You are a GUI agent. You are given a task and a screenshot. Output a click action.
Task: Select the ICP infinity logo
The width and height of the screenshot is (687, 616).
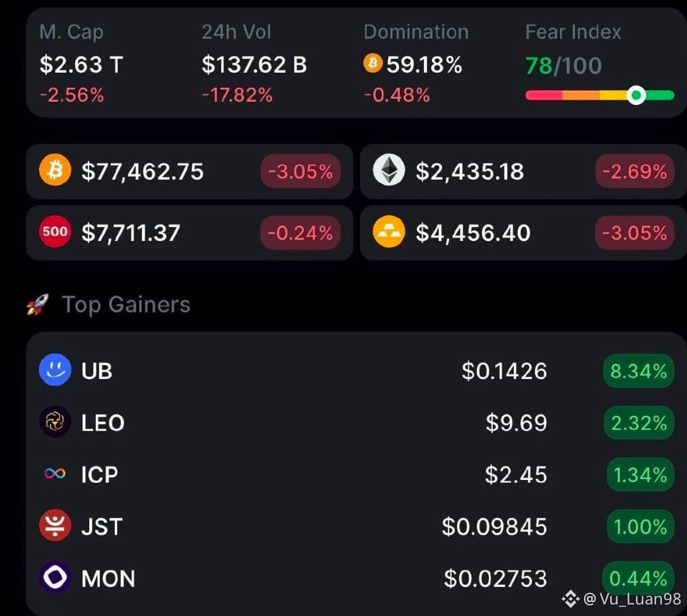point(55,473)
